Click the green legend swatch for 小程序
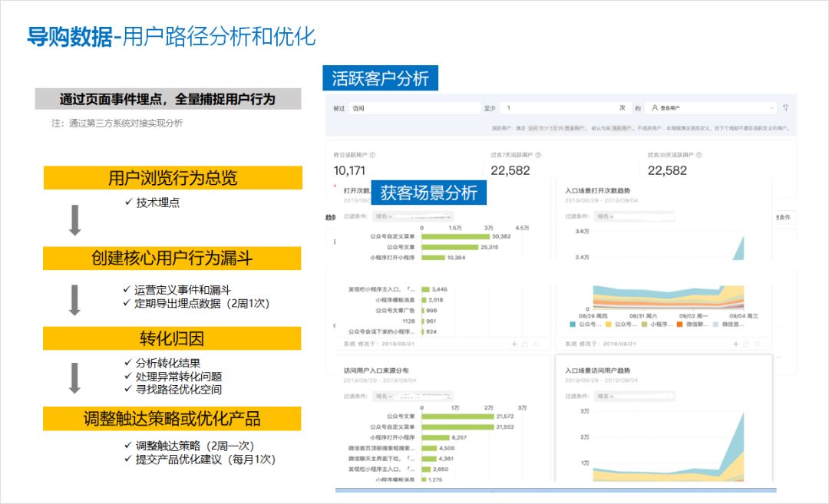The height and width of the screenshot is (504, 829). pos(645,324)
